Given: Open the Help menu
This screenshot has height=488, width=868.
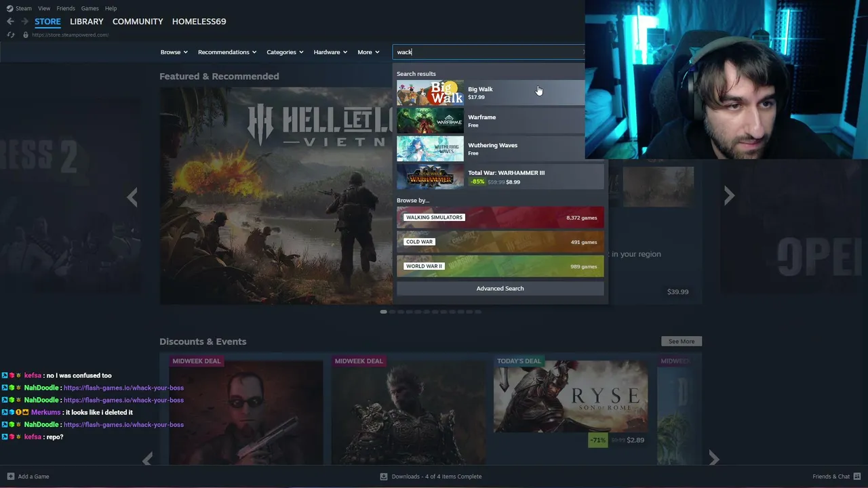Looking at the screenshot, I should (111, 8).
